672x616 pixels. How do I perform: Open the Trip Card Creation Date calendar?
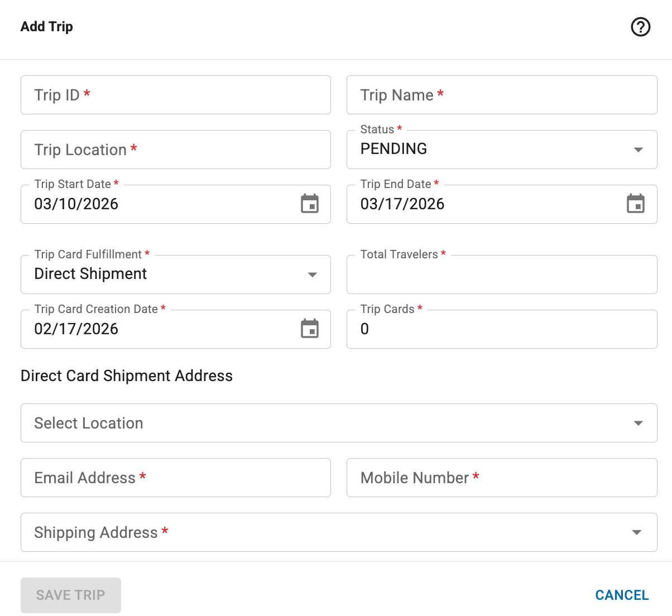click(310, 329)
